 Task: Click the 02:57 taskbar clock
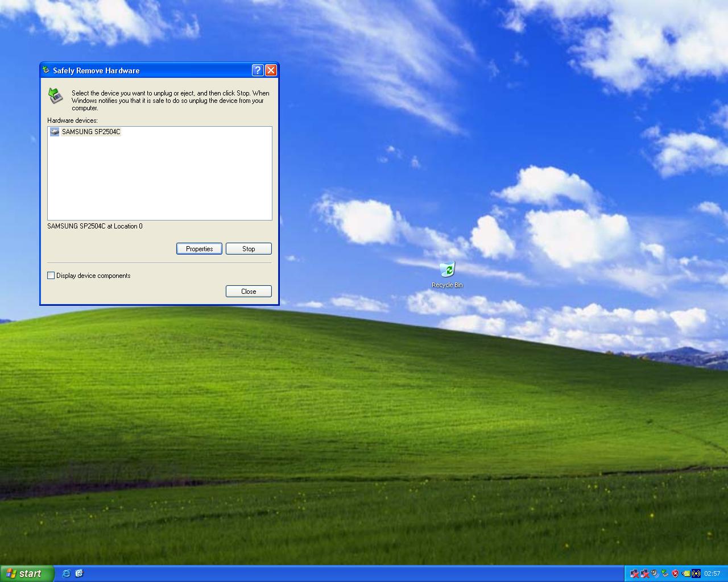712,573
